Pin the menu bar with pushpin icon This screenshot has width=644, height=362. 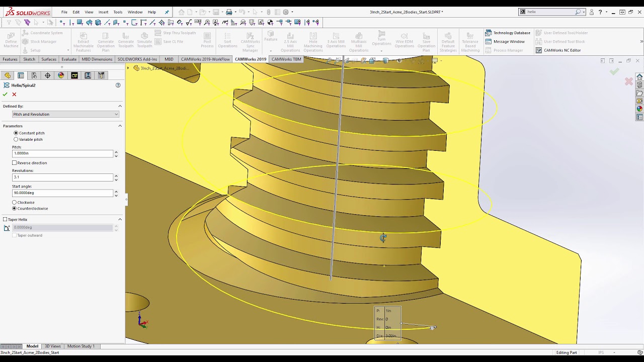pos(167,12)
